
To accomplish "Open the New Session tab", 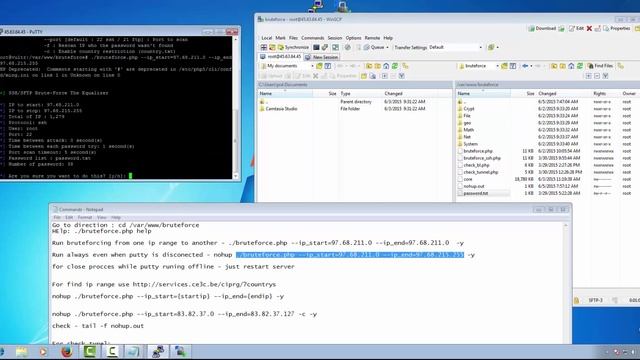I will pyautogui.click(x=322, y=57).
